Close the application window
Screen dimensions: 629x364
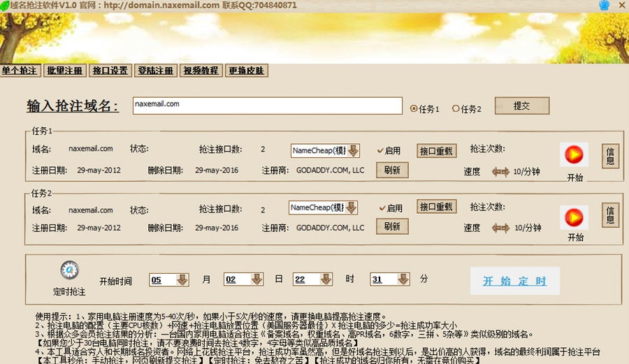(x=622, y=5)
